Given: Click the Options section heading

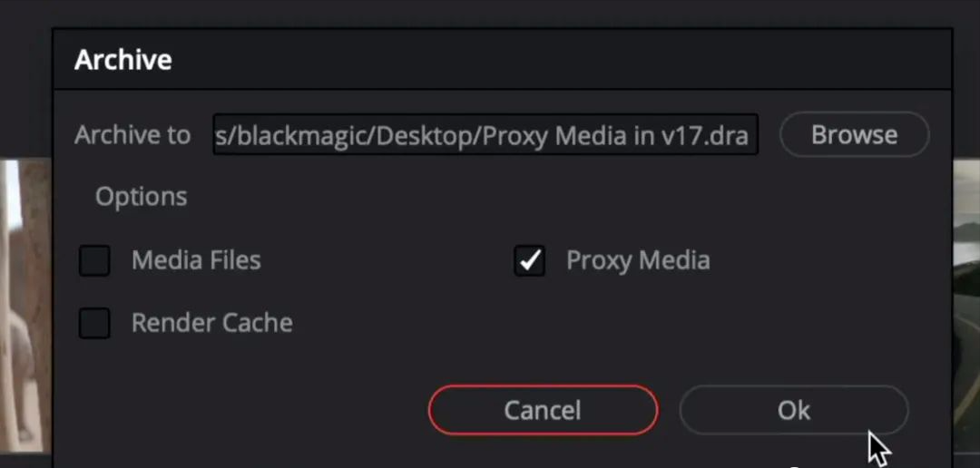Looking at the screenshot, I should pyautogui.click(x=142, y=197).
